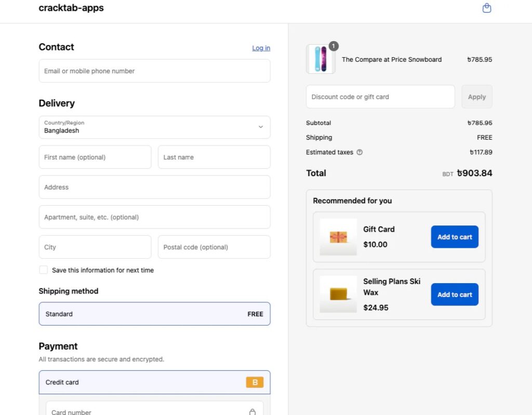This screenshot has height=415, width=532.
Task: Select the Standard shipping method option
Action: point(154,314)
